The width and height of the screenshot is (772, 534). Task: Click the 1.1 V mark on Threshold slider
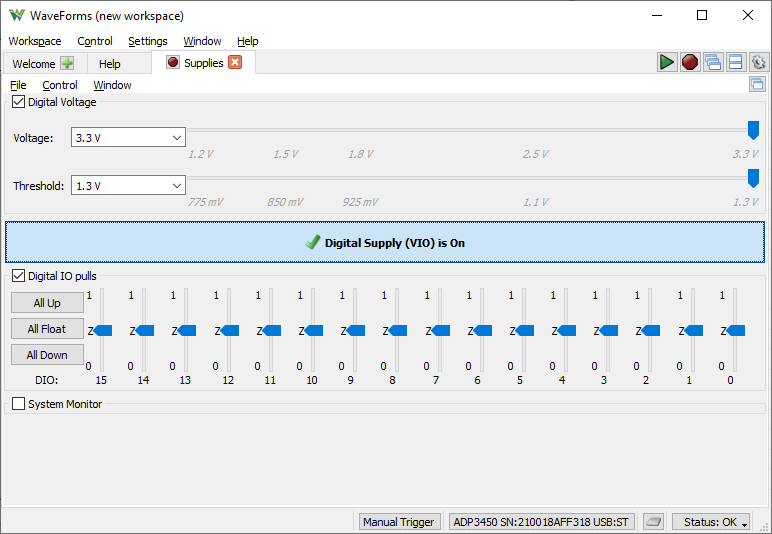pyautogui.click(x=535, y=202)
